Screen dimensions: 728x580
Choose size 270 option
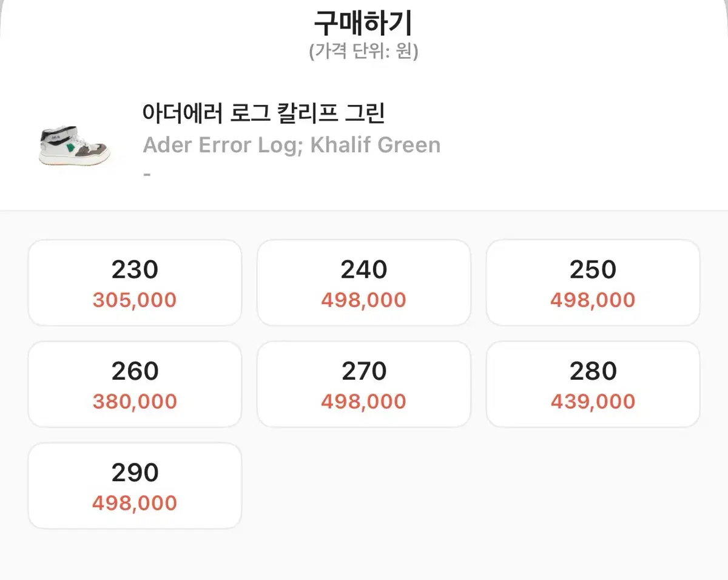pyautogui.click(x=363, y=384)
